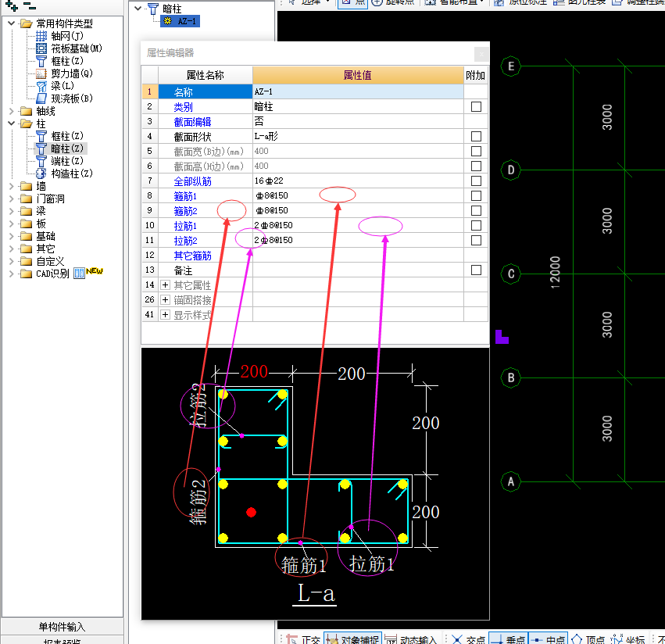Expand the 门窗洞 folder

click(12, 199)
